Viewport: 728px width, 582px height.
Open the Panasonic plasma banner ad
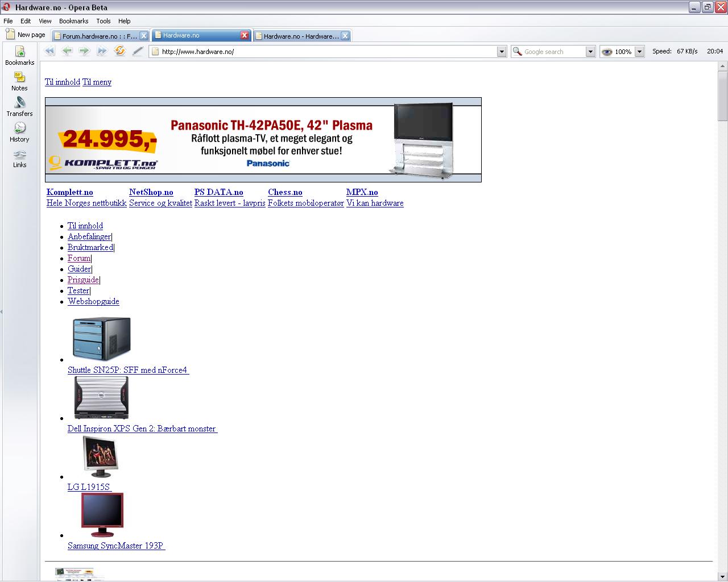(x=263, y=140)
